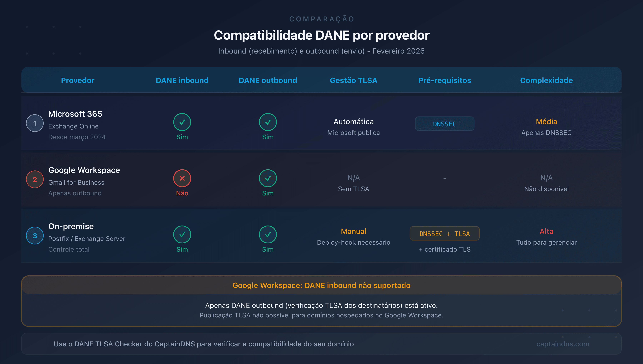Click the orange Alta complexity label
Image resolution: width=643 pixels, height=364 pixels.
click(546, 231)
